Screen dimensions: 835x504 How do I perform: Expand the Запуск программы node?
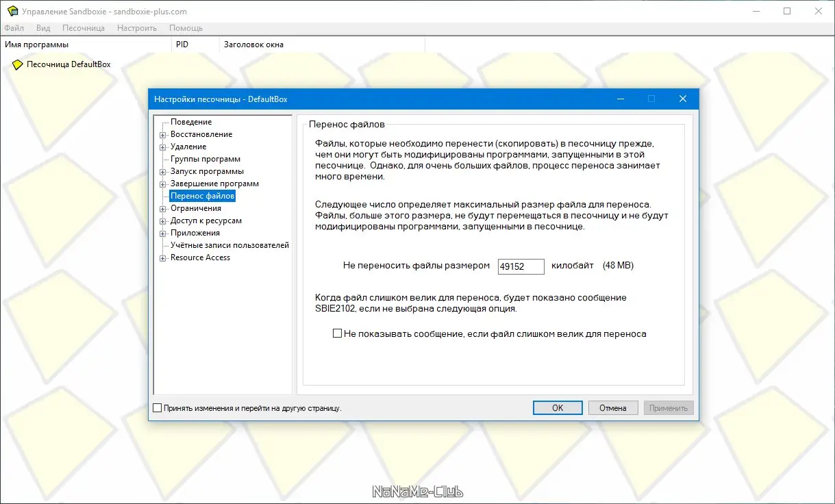point(163,172)
